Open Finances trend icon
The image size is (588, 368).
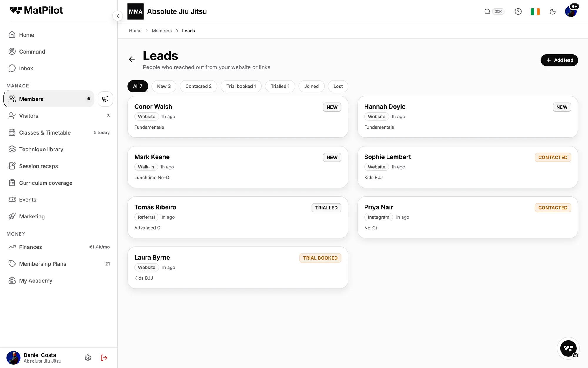pyautogui.click(x=12, y=247)
